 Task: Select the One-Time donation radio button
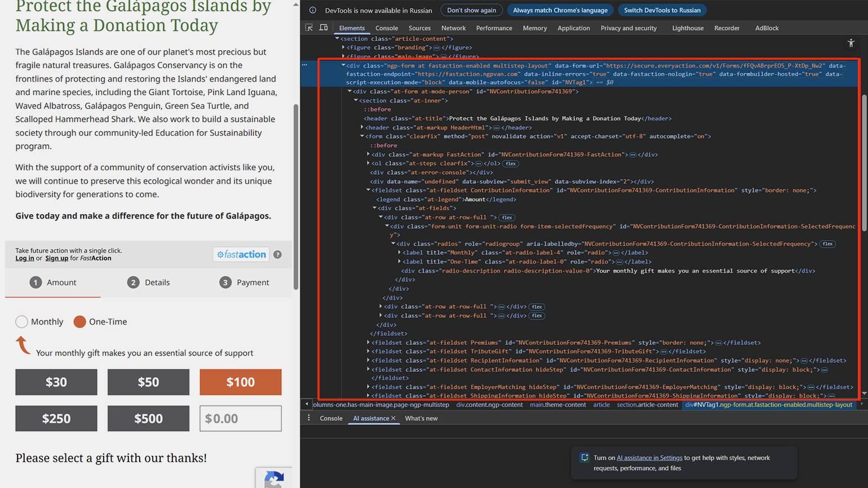[79, 322]
